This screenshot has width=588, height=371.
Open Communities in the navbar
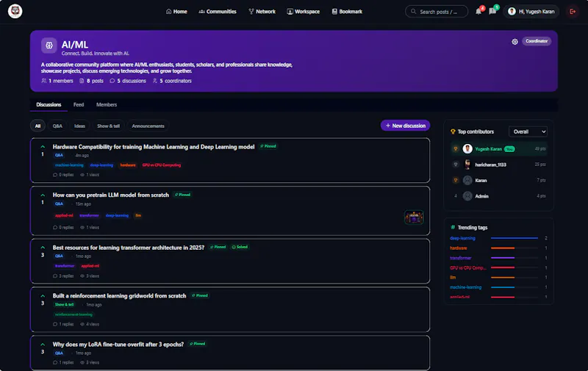point(218,12)
